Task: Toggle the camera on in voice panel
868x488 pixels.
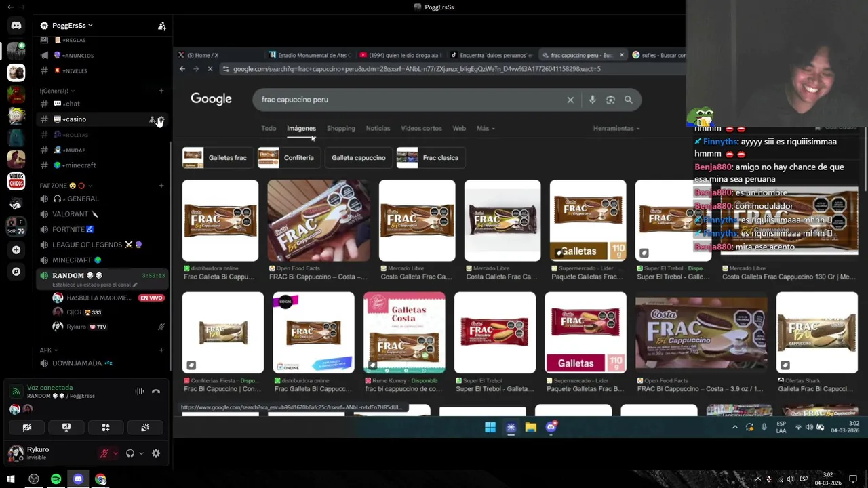Action: [27, 428]
